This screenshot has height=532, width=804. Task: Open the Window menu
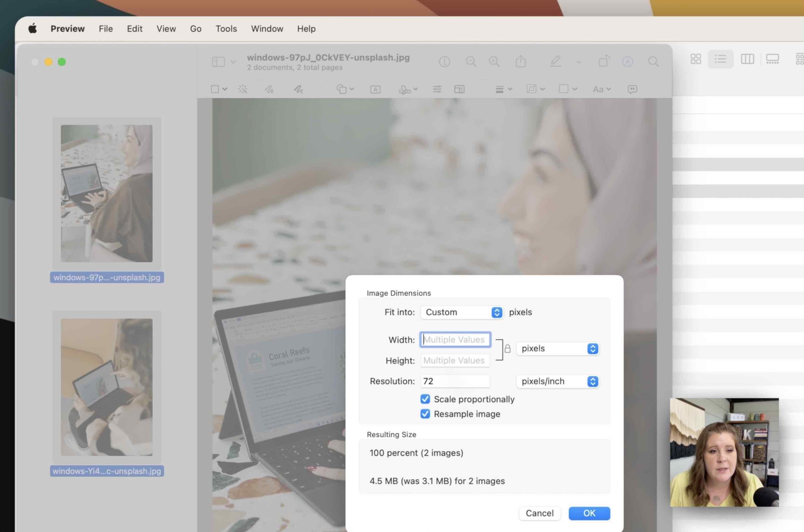click(x=267, y=29)
